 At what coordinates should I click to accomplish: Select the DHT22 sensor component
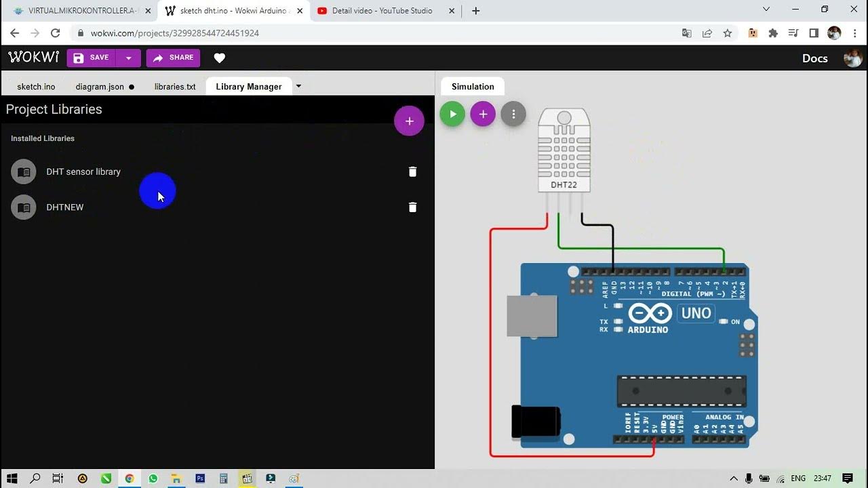tap(564, 150)
